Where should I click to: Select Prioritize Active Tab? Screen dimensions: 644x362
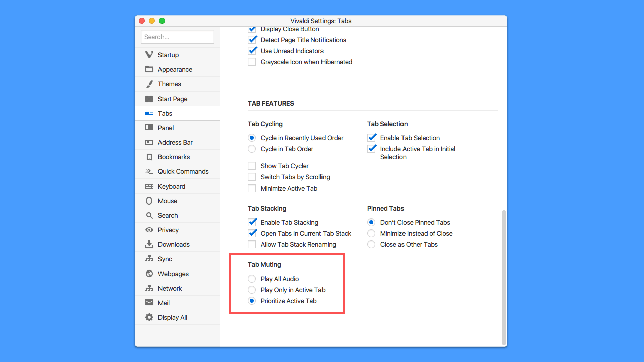252,301
